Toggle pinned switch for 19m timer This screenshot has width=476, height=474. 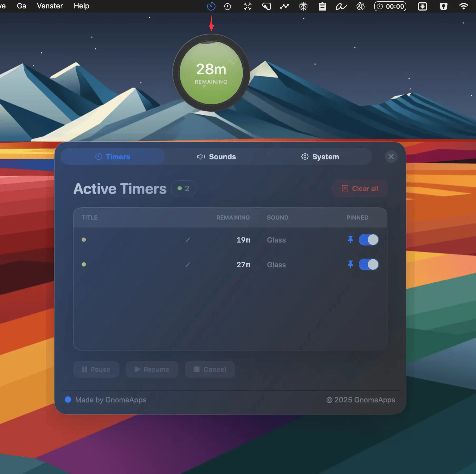[369, 240]
